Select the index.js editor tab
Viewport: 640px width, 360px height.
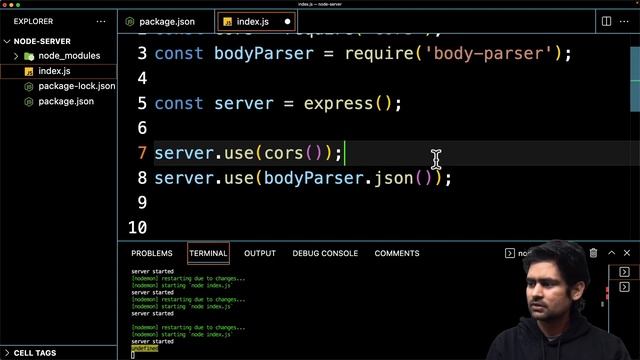[255, 22]
